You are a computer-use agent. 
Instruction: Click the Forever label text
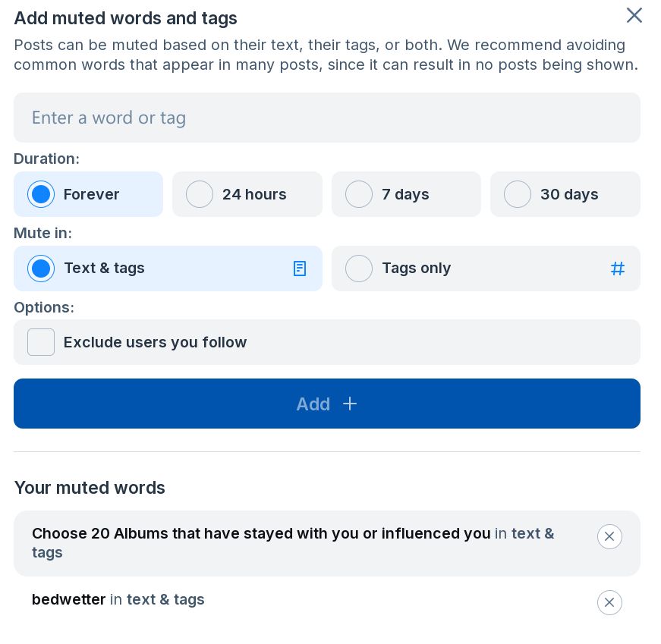pyautogui.click(x=91, y=194)
